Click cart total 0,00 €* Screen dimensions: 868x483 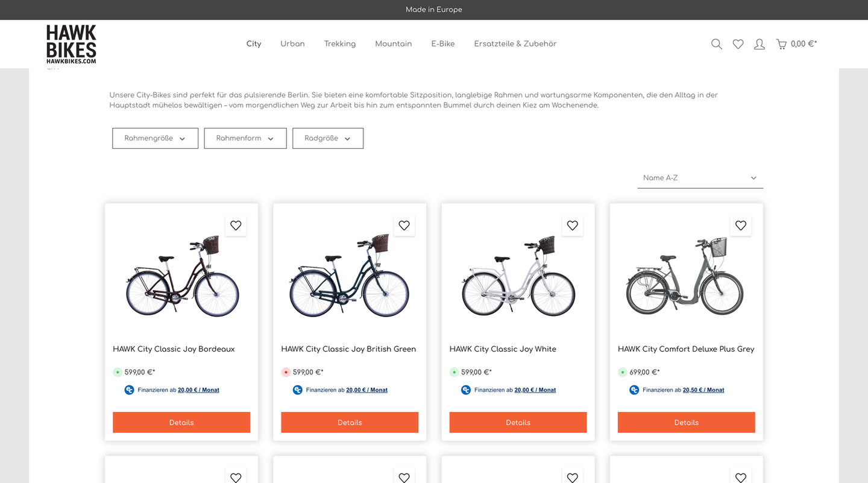pyautogui.click(x=804, y=44)
